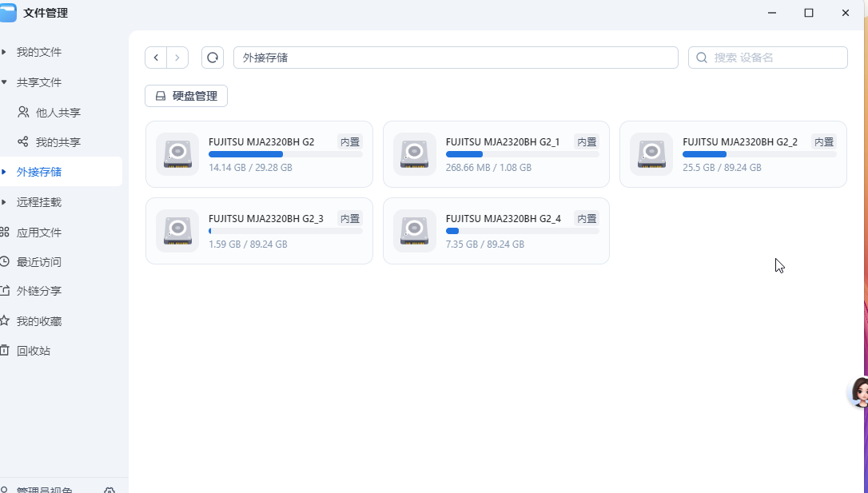Viewport: 868px width, 493px height.
Task: Go back with the left arrow button
Action: 156,58
